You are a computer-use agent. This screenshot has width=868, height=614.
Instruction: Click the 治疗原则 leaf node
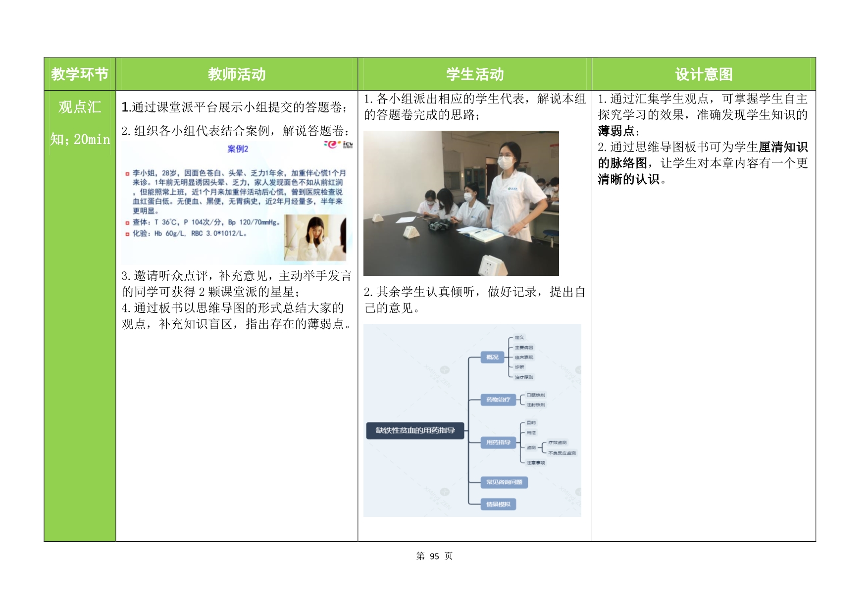click(x=524, y=377)
